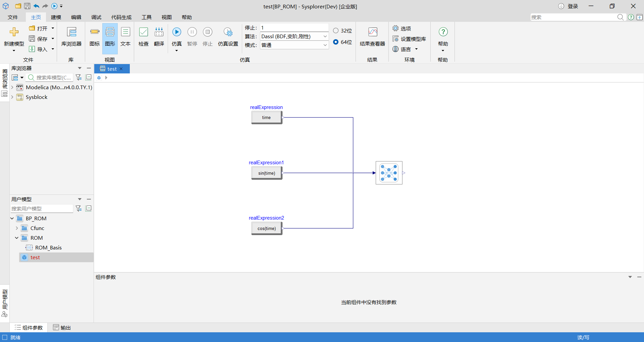Open the Library Browser (库浏览器) ribbon icon
The image size is (644, 342).
click(71, 32)
